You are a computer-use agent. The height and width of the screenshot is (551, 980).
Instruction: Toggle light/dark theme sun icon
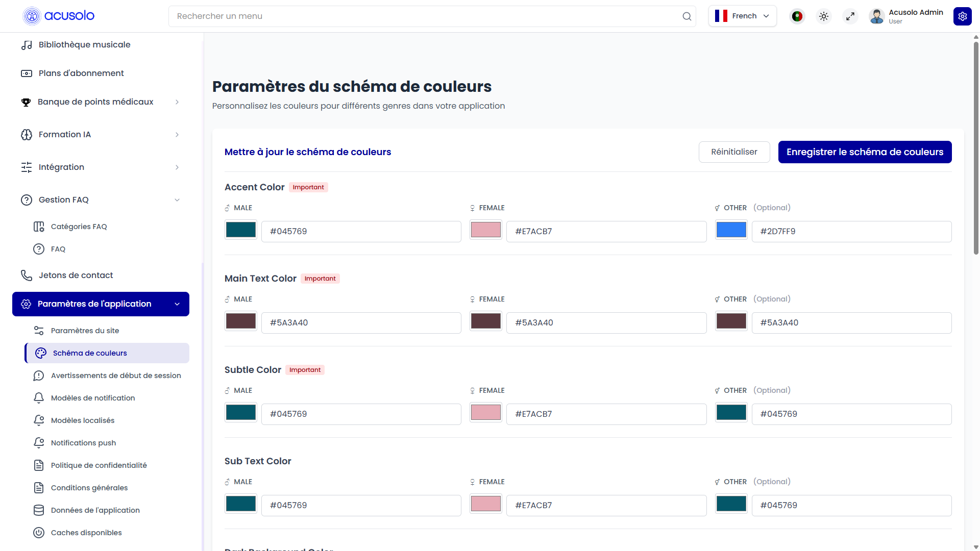[824, 16]
